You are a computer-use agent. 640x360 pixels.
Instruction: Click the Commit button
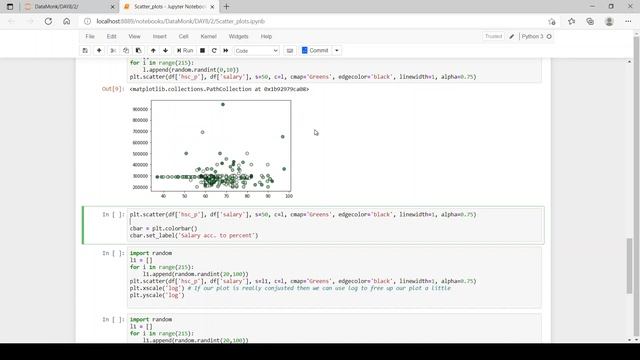[x=315, y=51]
